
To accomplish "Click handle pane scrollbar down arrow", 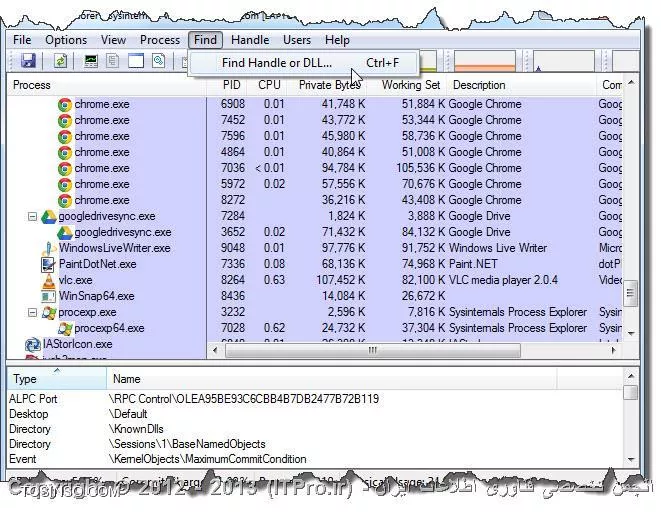I will coord(631,459).
